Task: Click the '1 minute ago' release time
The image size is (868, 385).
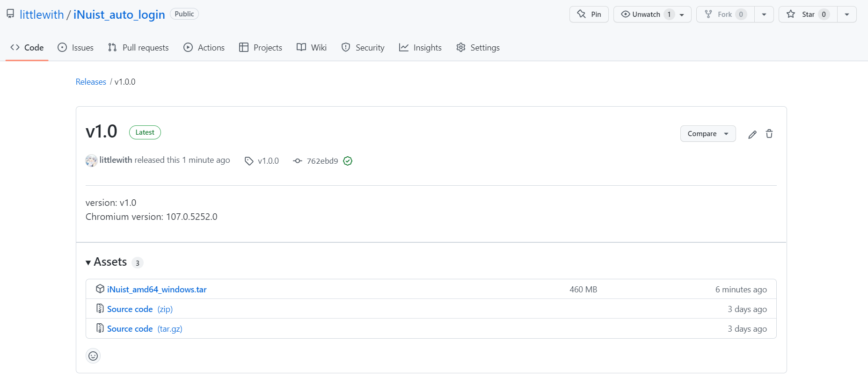Action: click(x=206, y=160)
